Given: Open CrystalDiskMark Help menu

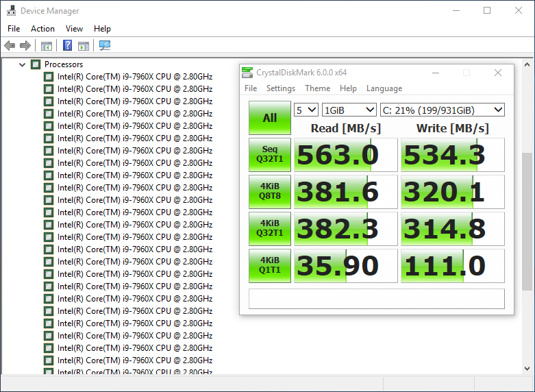Looking at the screenshot, I should coord(348,88).
